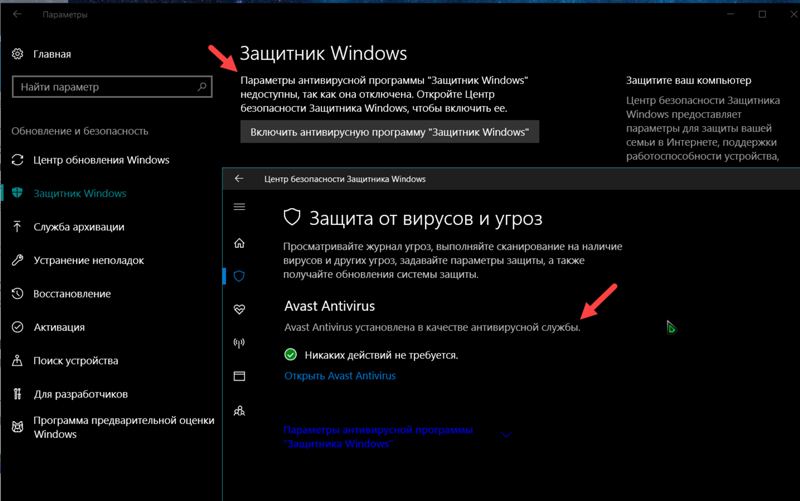This screenshot has width=800, height=501.
Task: Click Включить антивирусную программу Защитник Windows button
Action: tap(389, 132)
